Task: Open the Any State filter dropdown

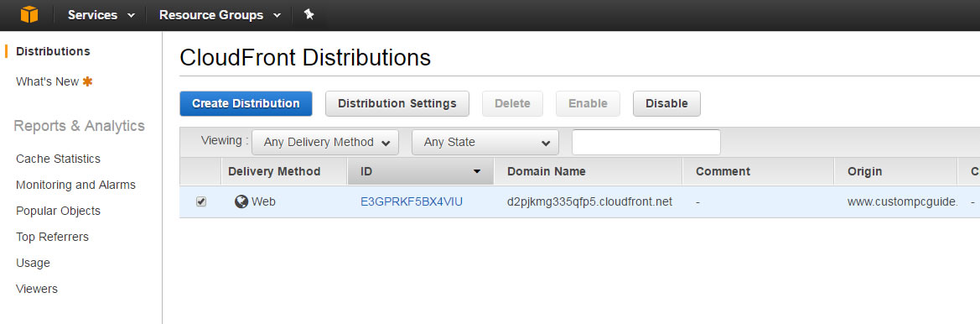Action: pyautogui.click(x=485, y=142)
